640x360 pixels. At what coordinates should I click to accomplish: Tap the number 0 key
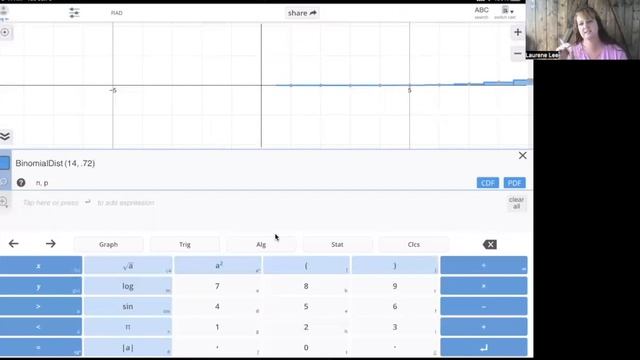[306, 347]
